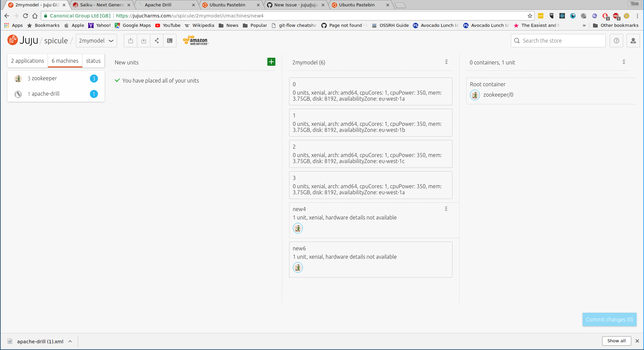Click the browser address bar URL
This screenshot has height=350, width=644.
190,16
